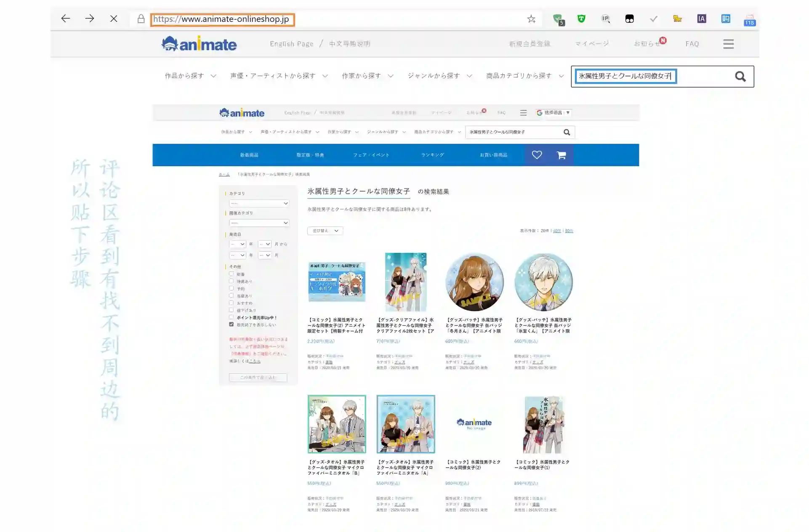Screen dimensions: 809x532
Task: Check the 在庫あり filter option
Action: tap(232, 295)
